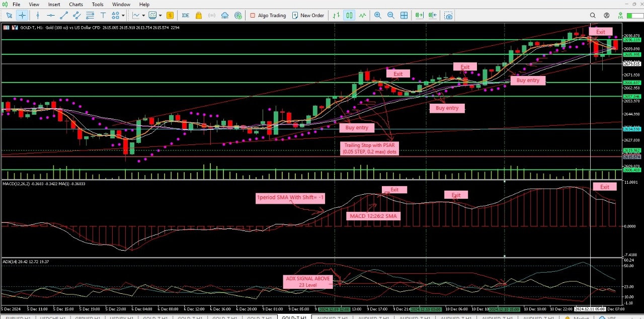Viewport: 644px width, 319px height.
Task: Switch chart to Bar Chart display
Action: (336, 15)
